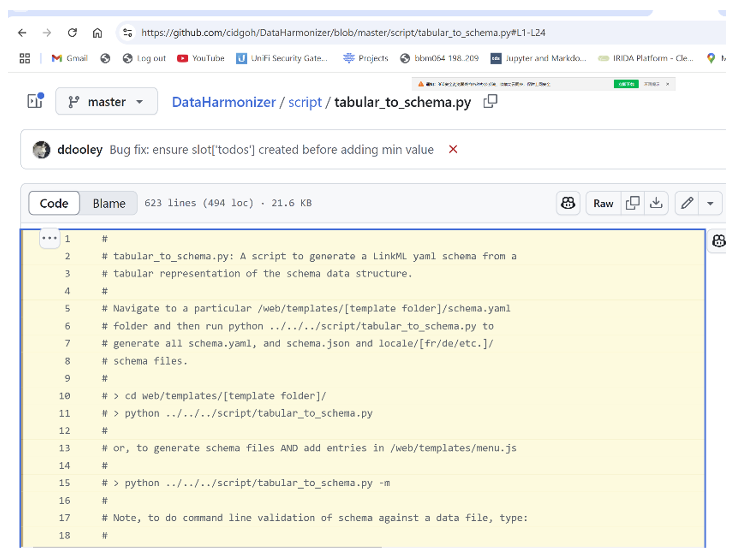View failed checks red X status
The height and width of the screenshot is (560, 736).
point(453,149)
